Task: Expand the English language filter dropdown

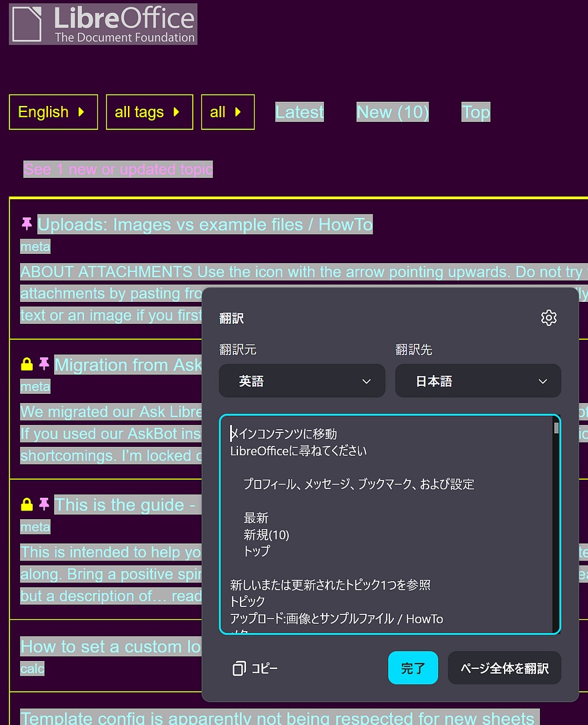Action: click(53, 112)
